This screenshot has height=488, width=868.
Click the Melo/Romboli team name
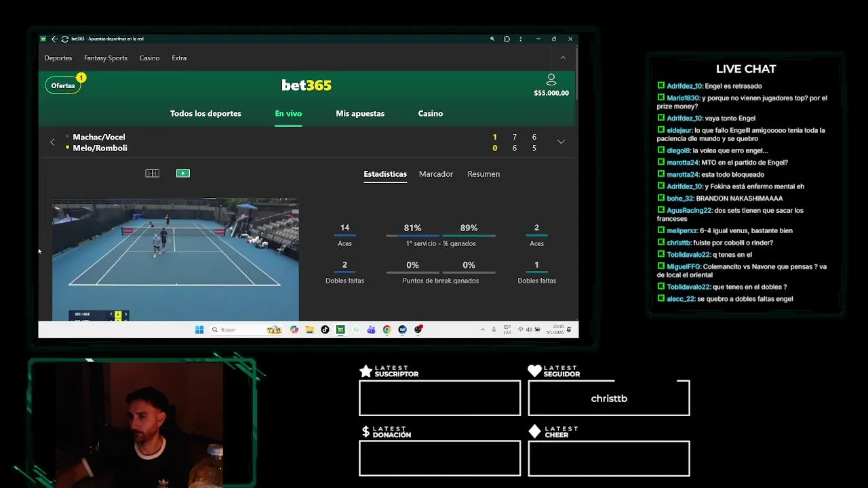point(100,148)
